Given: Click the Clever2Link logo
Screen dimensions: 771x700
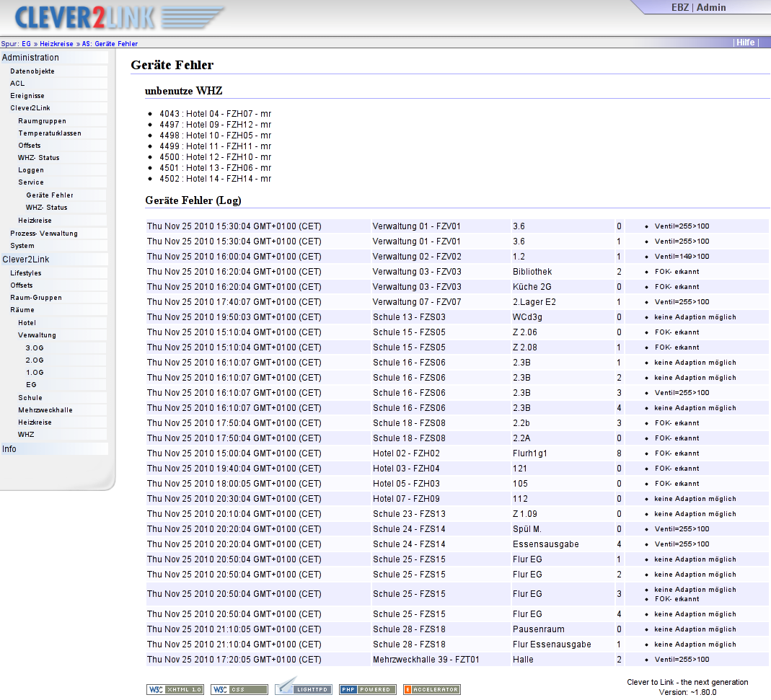Looking at the screenshot, I should [x=119, y=18].
